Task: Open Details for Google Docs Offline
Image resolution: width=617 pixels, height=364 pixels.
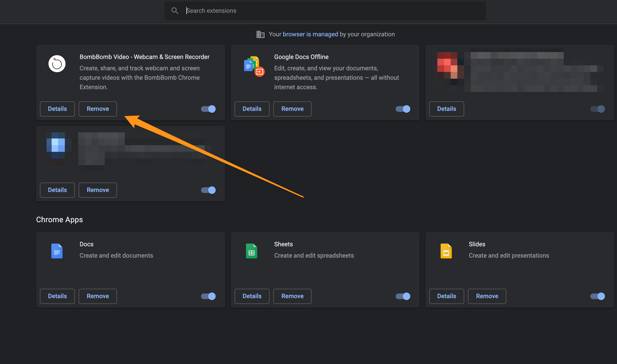Action: 252,109
